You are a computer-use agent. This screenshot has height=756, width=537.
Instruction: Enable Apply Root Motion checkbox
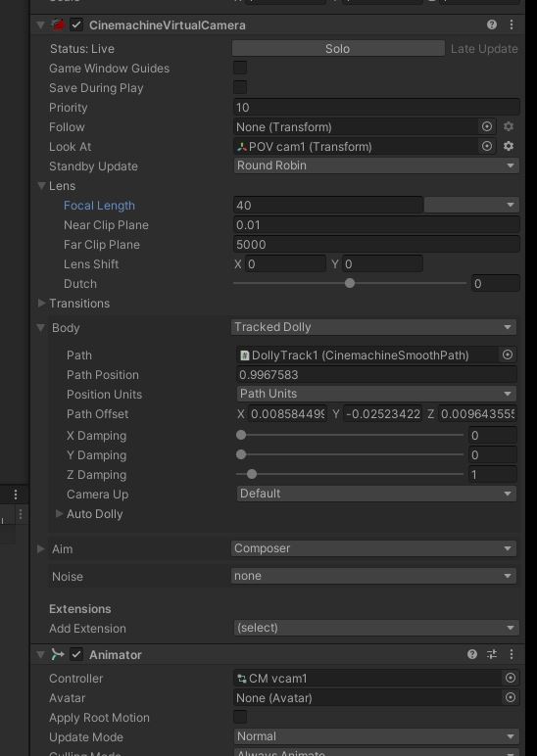click(x=240, y=717)
